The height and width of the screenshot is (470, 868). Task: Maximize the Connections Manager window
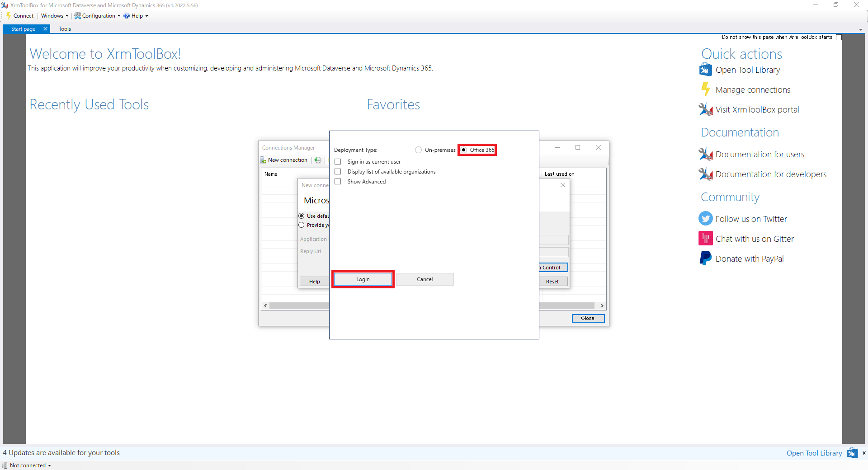point(578,147)
